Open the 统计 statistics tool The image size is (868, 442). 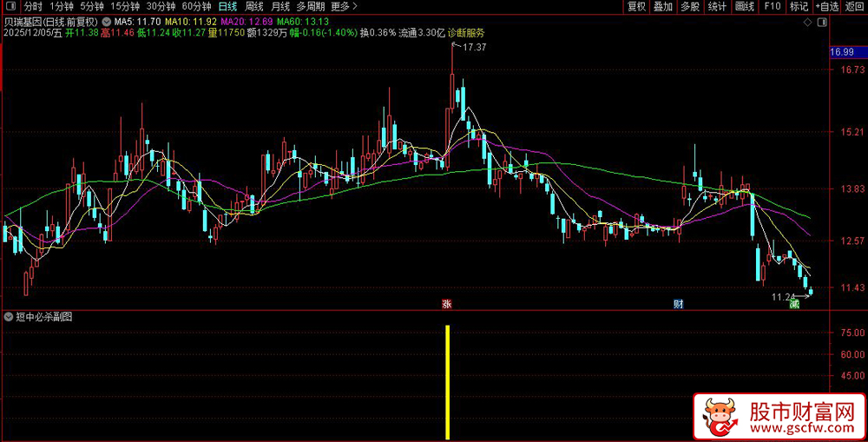pos(718,7)
